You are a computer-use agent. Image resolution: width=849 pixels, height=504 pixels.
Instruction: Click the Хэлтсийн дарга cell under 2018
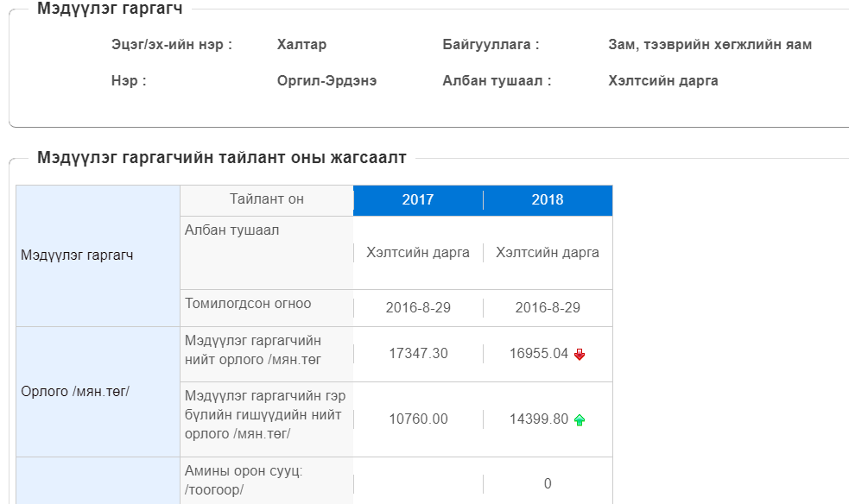click(x=548, y=253)
